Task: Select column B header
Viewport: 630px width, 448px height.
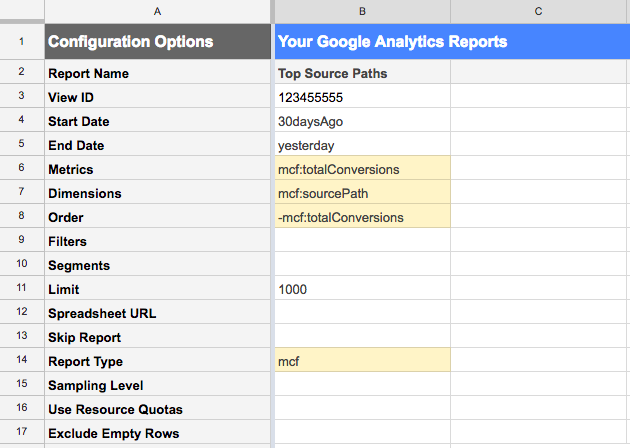Action: tap(361, 11)
